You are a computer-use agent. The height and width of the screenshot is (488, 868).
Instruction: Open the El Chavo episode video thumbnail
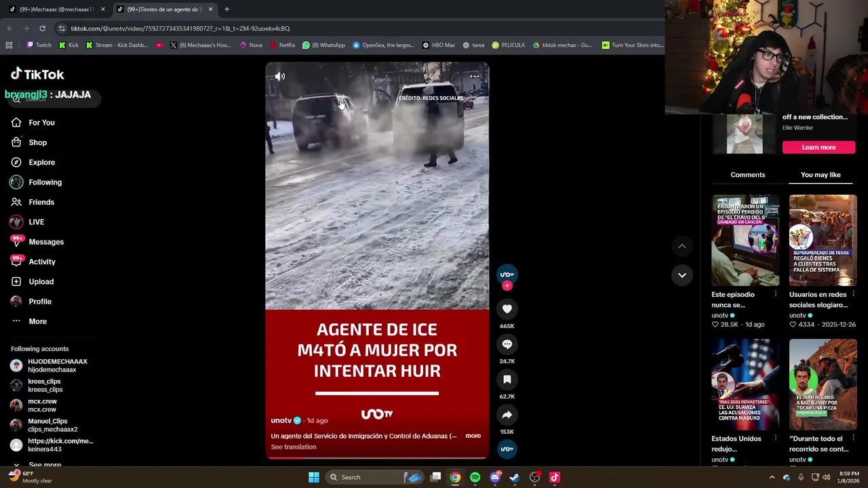point(745,240)
